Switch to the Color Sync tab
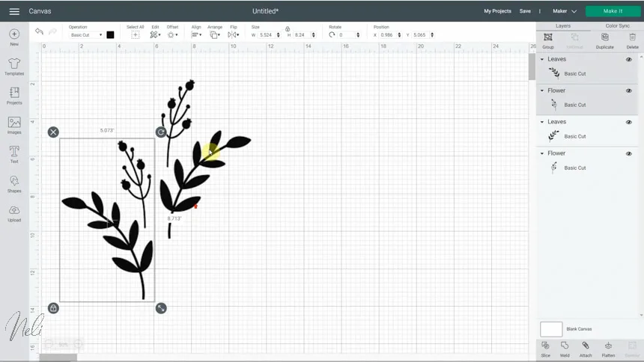Screen dimensions: 644x362 [x=618, y=26]
